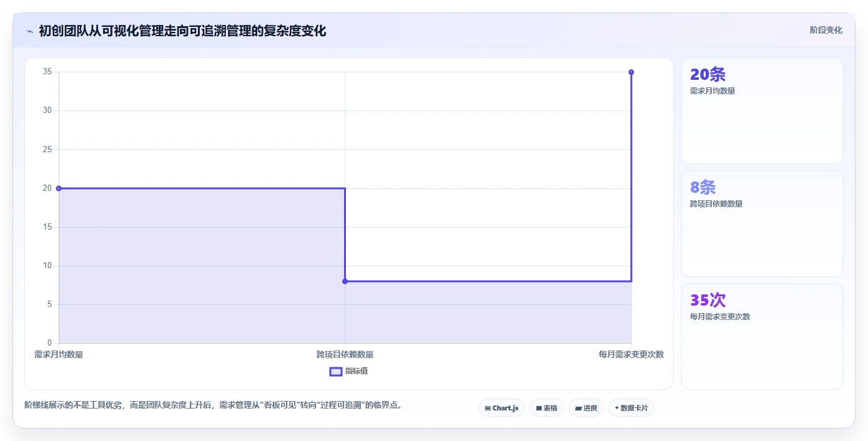
Task: Click the y-axis tick label 5
Action: [x=49, y=304]
